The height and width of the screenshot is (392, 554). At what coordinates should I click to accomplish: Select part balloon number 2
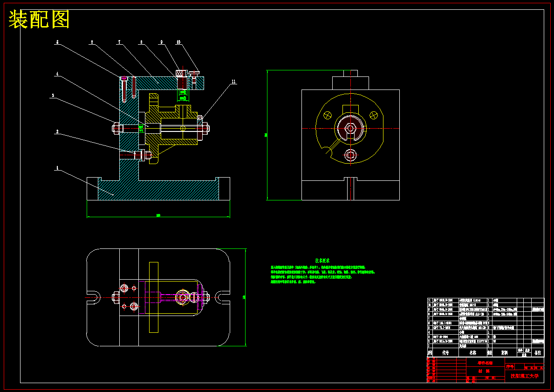click(57, 131)
